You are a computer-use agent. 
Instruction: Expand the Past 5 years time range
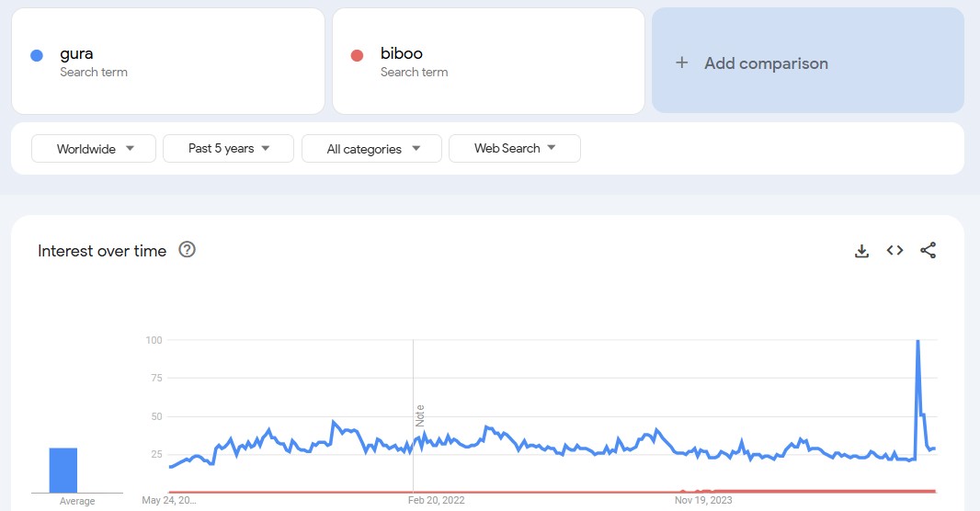(x=228, y=149)
